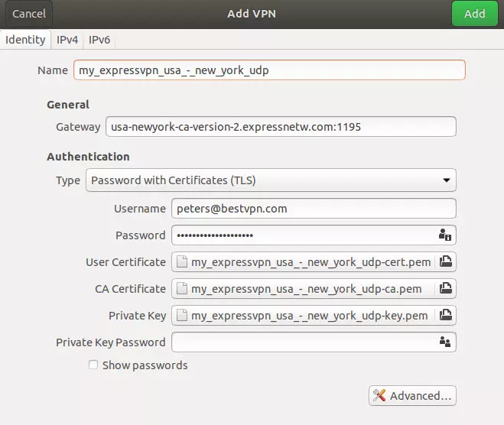This screenshot has height=425, width=504.
Task: Click the General section heading
Action: coord(68,105)
